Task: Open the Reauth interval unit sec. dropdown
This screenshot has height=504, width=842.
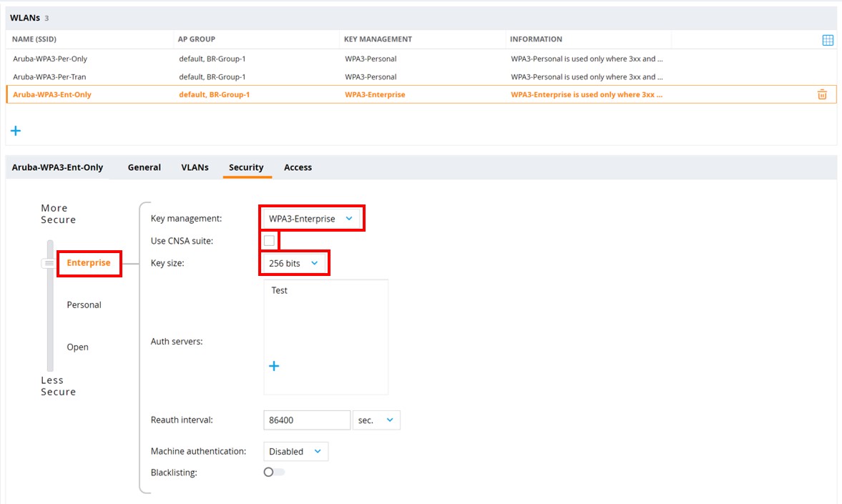Action: 376,420
